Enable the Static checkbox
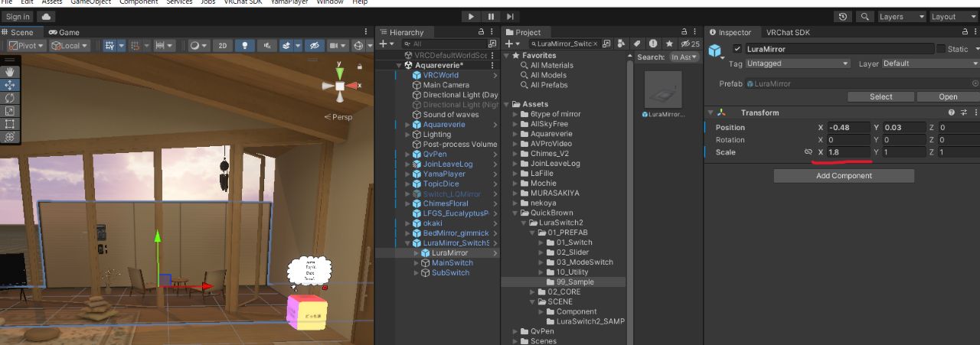 tap(941, 49)
